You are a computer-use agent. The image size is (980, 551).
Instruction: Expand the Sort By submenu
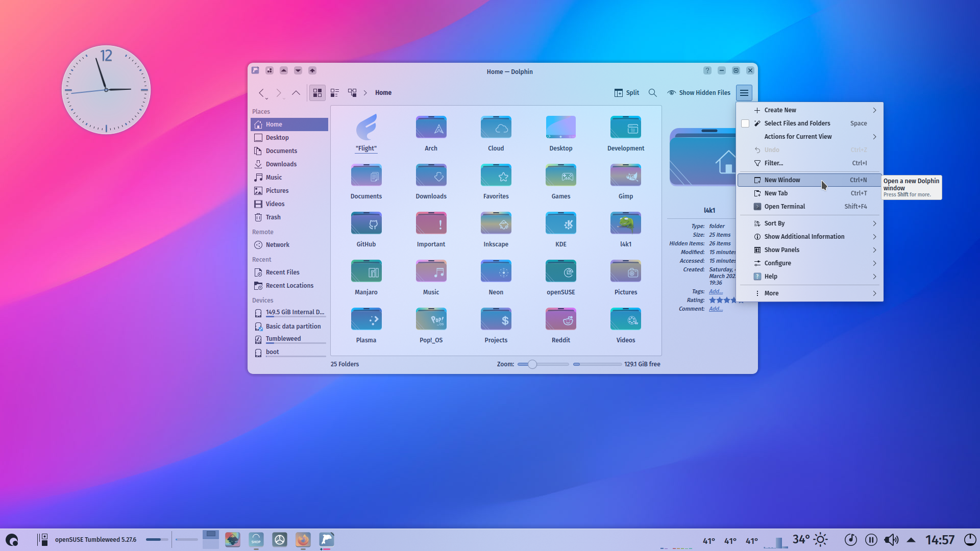coord(810,223)
